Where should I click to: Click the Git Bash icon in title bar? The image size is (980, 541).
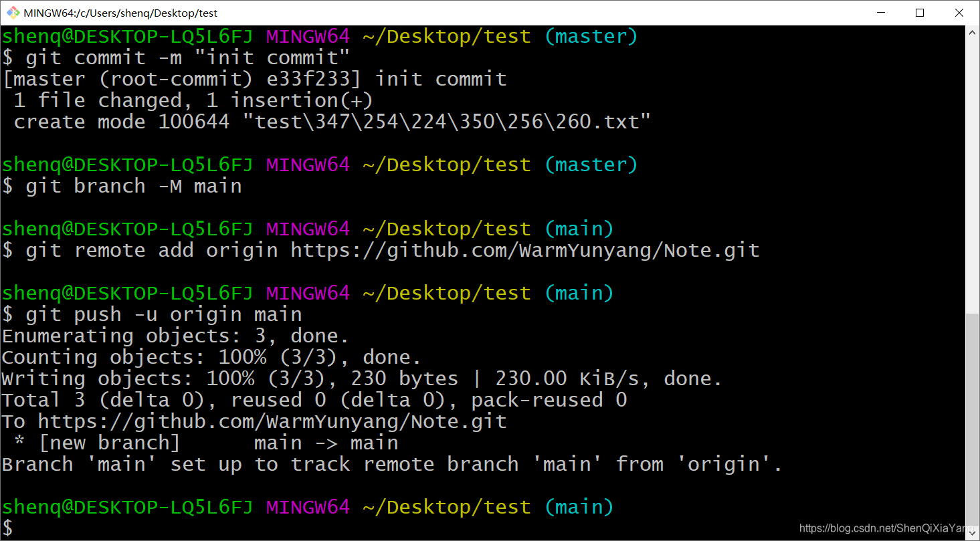pos(13,13)
